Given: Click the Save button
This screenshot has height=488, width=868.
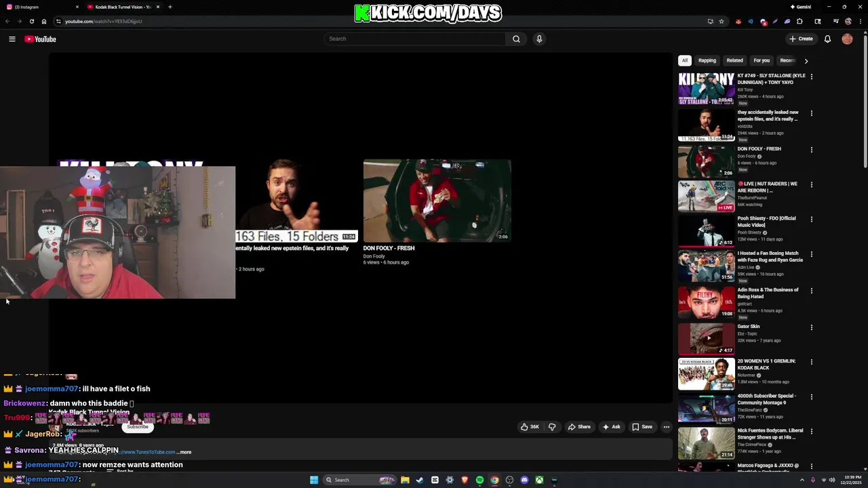Looking at the screenshot, I should (x=642, y=427).
